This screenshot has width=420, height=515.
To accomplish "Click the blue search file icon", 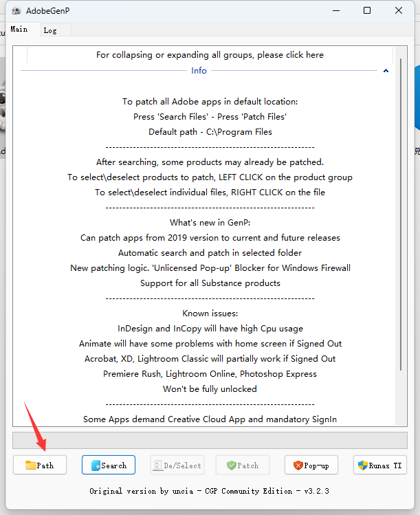I will click(96, 465).
